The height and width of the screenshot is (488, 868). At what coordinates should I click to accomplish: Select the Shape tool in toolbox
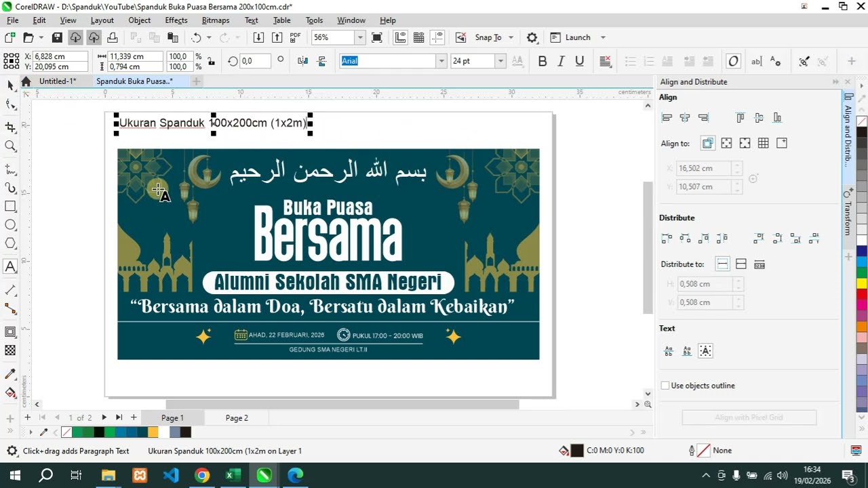point(10,104)
